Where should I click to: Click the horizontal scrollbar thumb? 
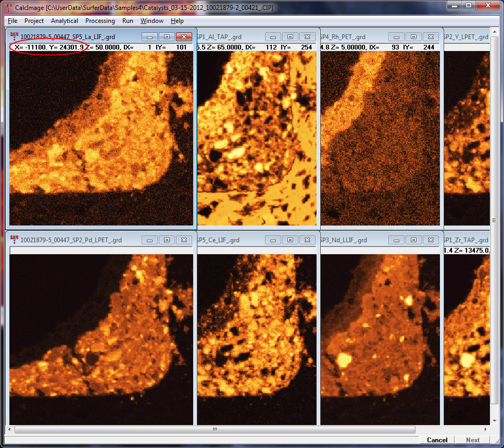pyautogui.click(x=215, y=430)
